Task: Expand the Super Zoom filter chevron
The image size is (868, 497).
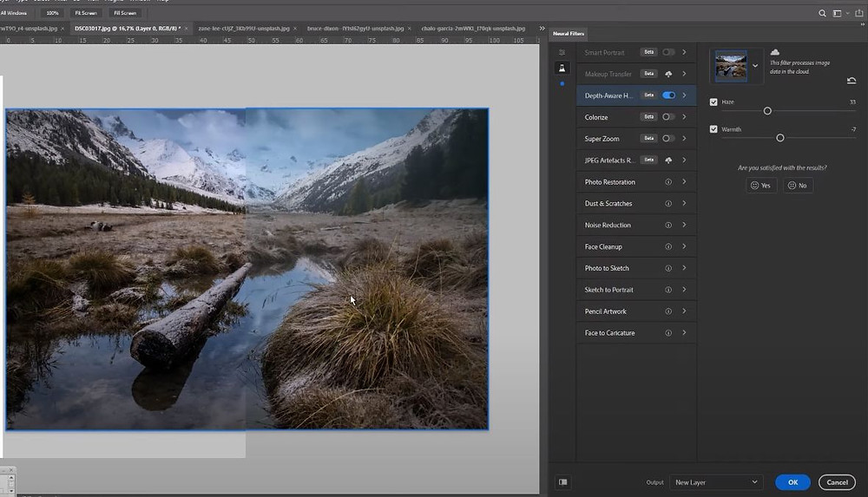Action: pos(684,139)
